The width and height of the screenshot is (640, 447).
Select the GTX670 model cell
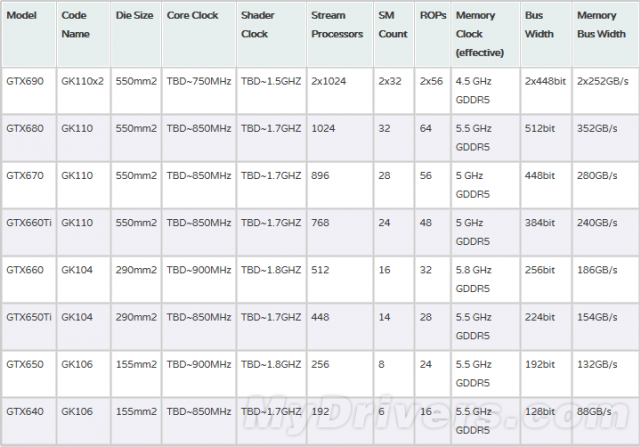coord(29,185)
